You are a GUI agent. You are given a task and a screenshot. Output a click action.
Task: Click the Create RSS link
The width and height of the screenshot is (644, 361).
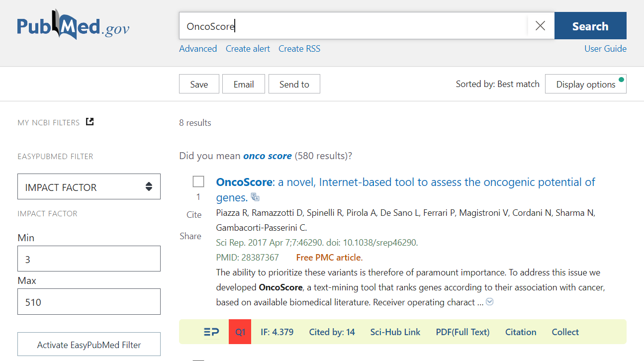[x=299, y=49]
